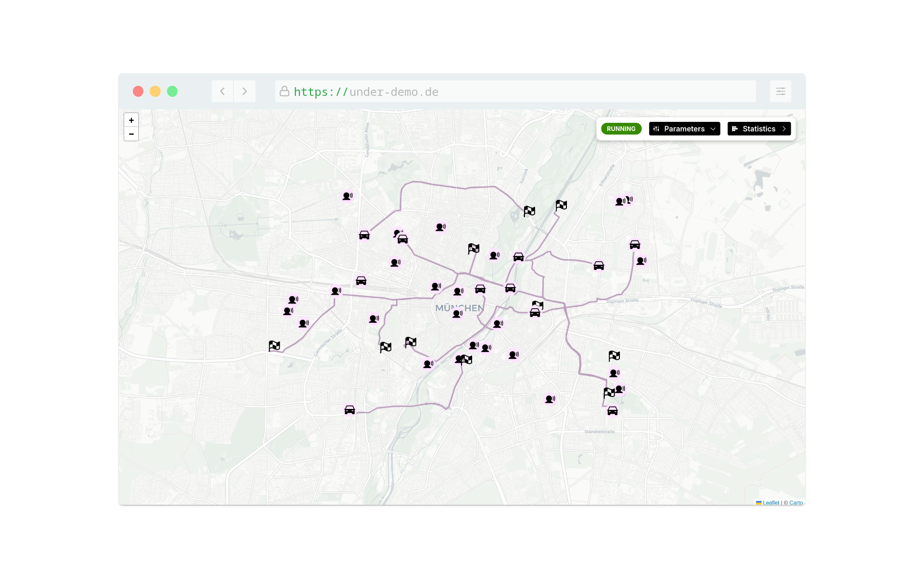Click the browser forward arrow
Viewport: 924px width, 578px height.
point(244,92)
